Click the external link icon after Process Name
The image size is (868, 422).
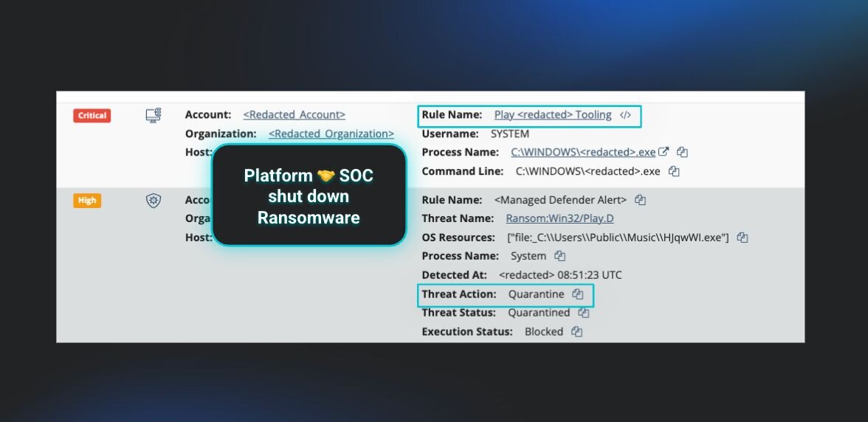click(664, 152)
